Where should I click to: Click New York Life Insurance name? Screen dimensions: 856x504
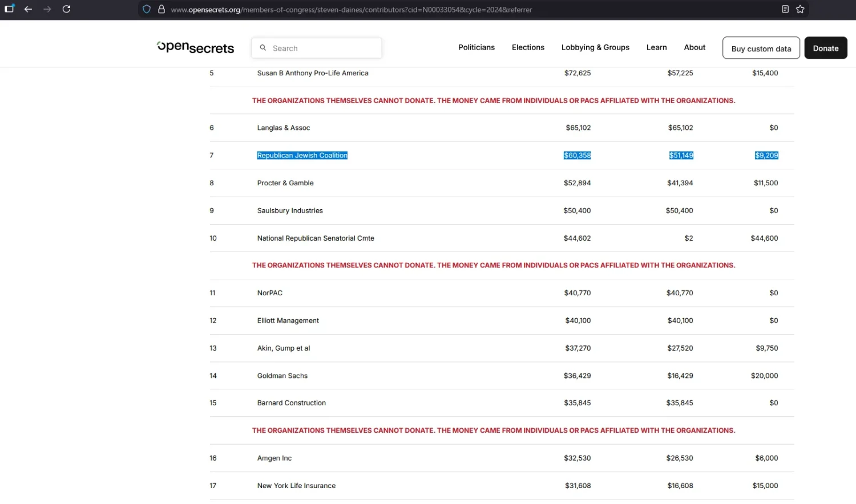(296, 486)
